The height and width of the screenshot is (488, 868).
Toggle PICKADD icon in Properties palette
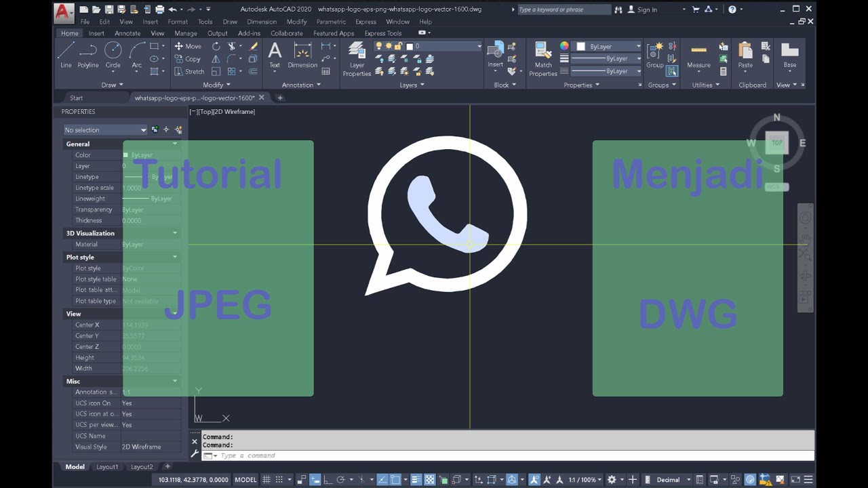coord(155,129)
